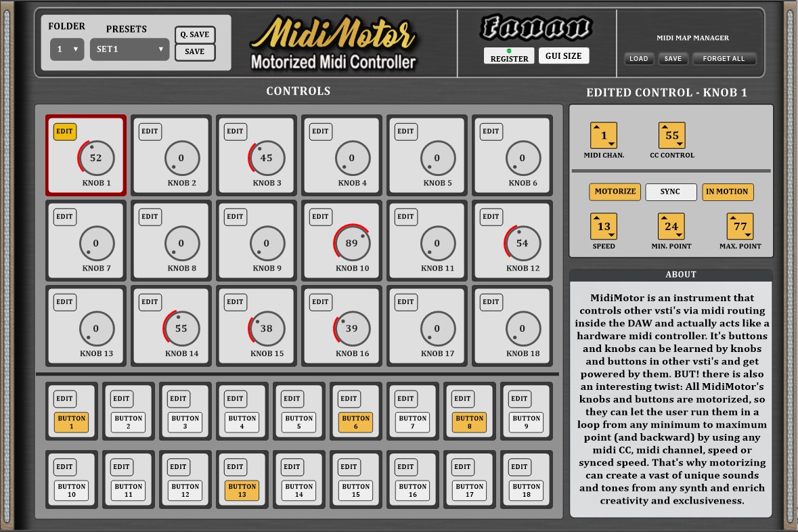Image resolution: width=798 pixels, height=532 pixels.
Task: Click FORGET ALL in MIDI Map Manager
Action: click(724, 59)
